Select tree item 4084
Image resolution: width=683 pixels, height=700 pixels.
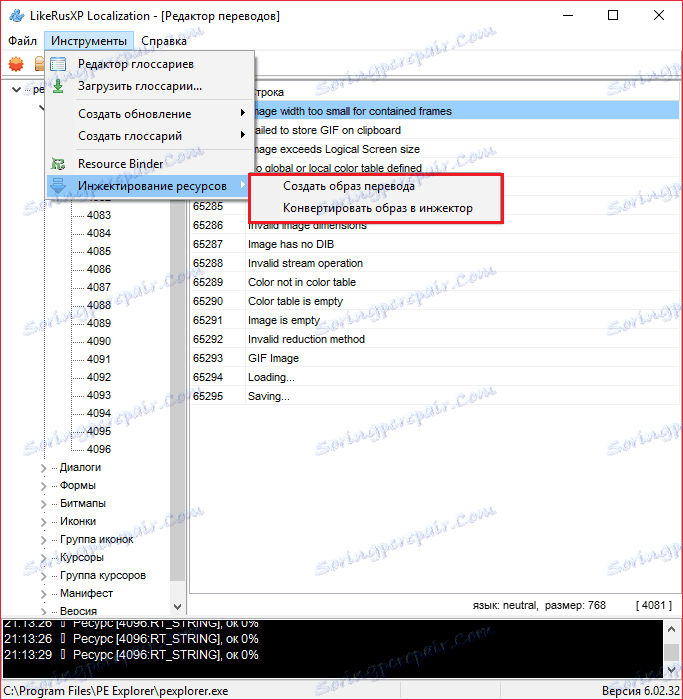coord(99,233)
